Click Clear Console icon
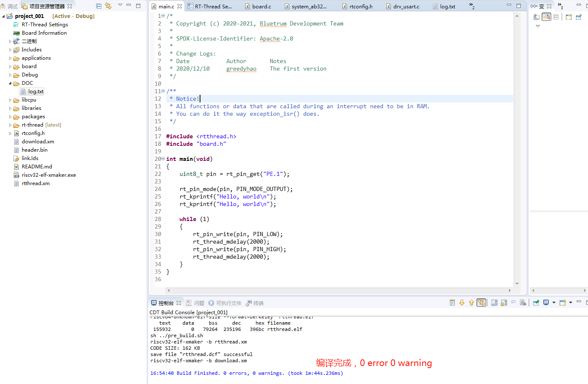The height and width of the screenshot is (384, 588). point(522,303)
